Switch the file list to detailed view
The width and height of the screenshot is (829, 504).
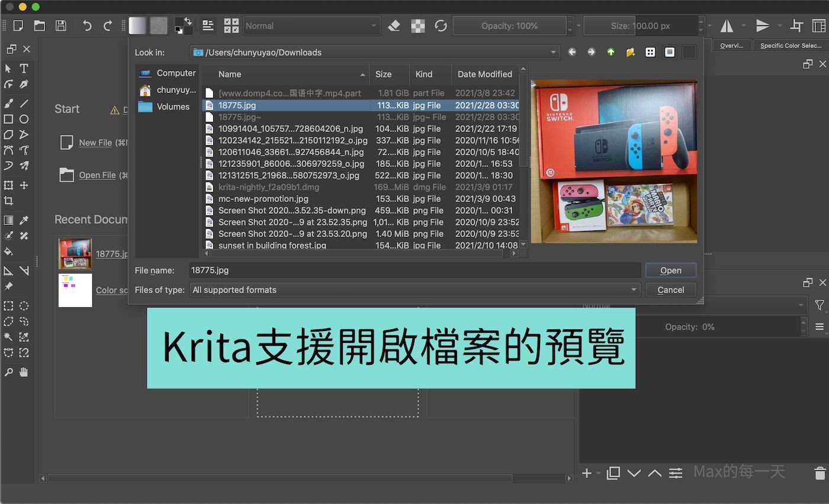tap(669, 52)
